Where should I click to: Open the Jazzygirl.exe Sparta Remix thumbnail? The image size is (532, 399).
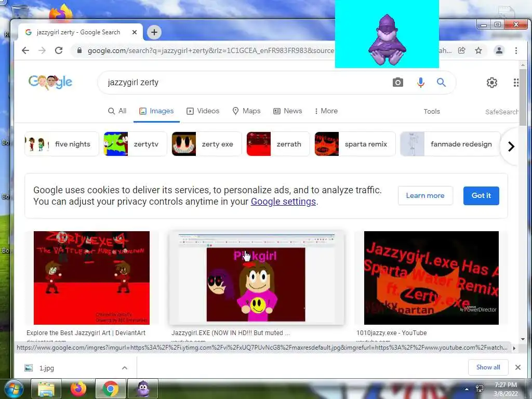[x=431, y=278]
